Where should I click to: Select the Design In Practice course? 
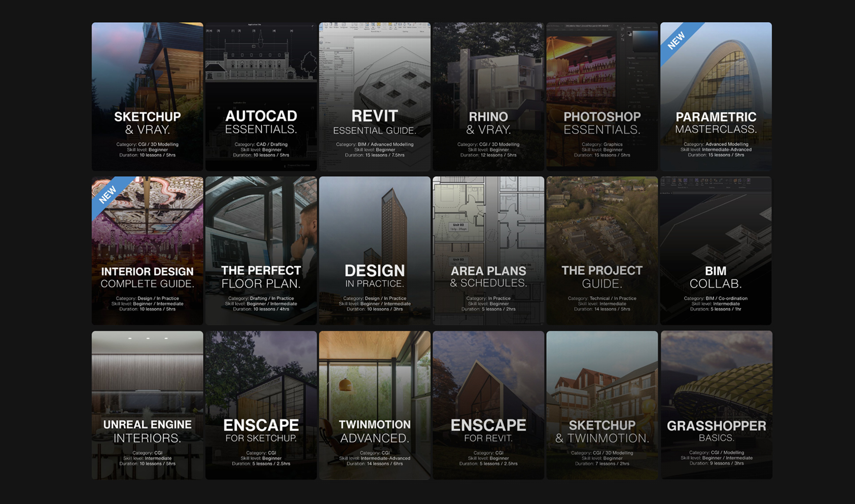[x=374, y=250]
